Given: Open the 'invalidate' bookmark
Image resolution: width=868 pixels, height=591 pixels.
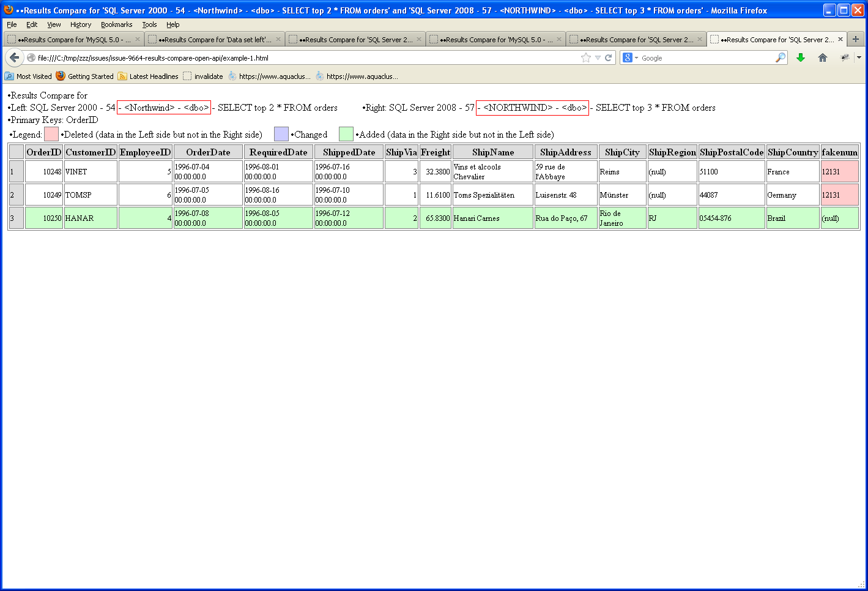Looking at the screenshot, I should click(203, 76).
